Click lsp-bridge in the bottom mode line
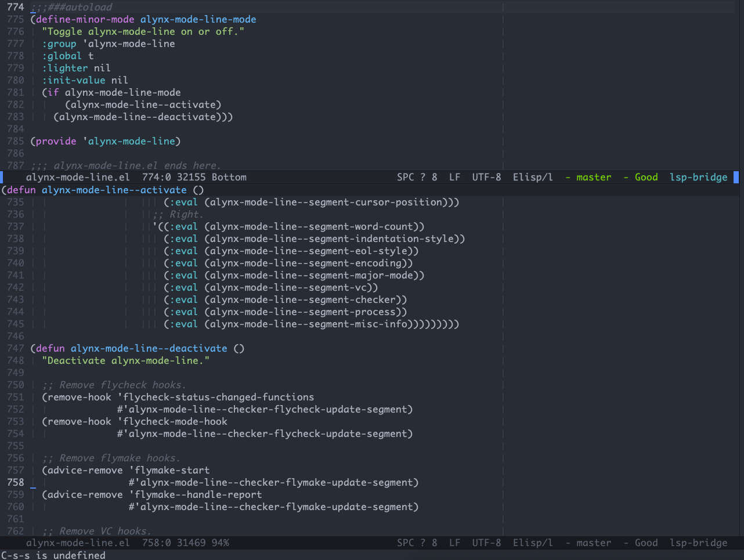 coord(698,543)
